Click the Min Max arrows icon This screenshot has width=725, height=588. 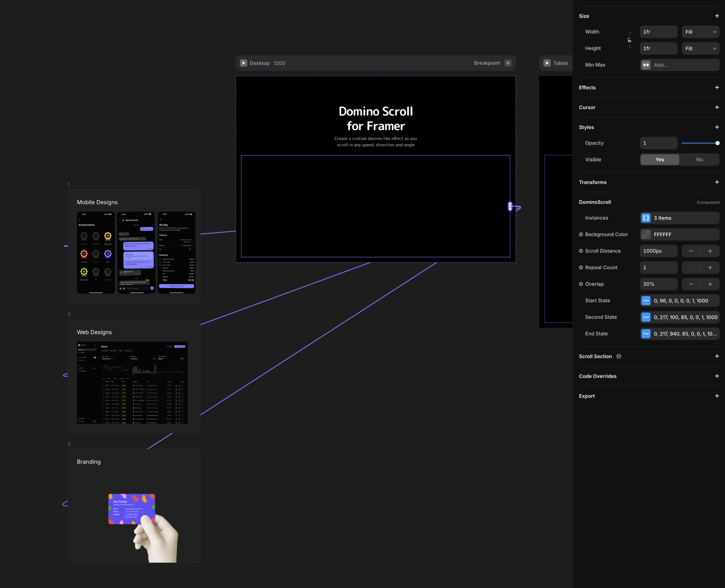(646, 65)
